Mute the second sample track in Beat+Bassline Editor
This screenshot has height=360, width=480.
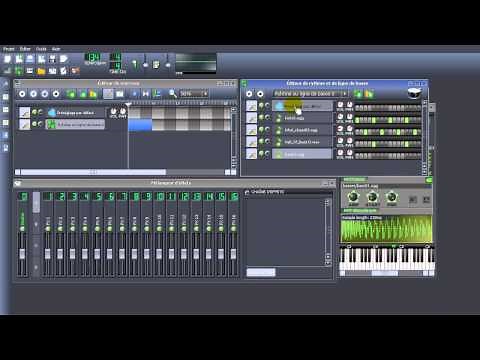click(x=261, y=118)
